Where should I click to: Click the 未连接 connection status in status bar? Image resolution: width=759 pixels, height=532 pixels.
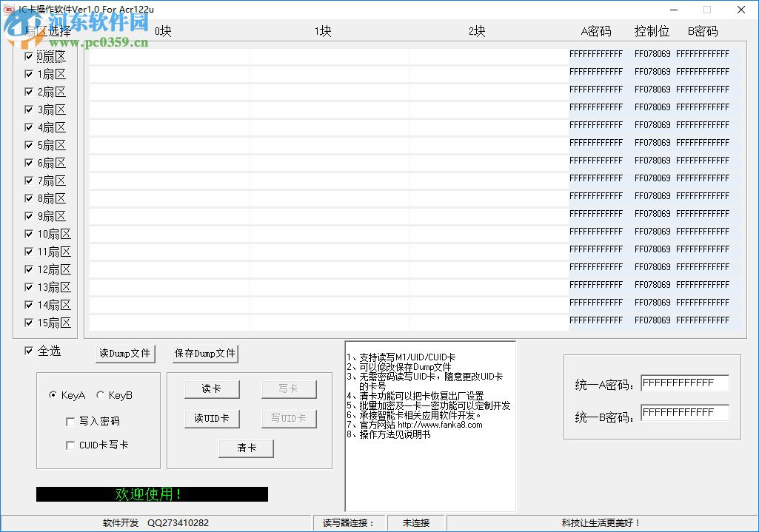(416, 522)
